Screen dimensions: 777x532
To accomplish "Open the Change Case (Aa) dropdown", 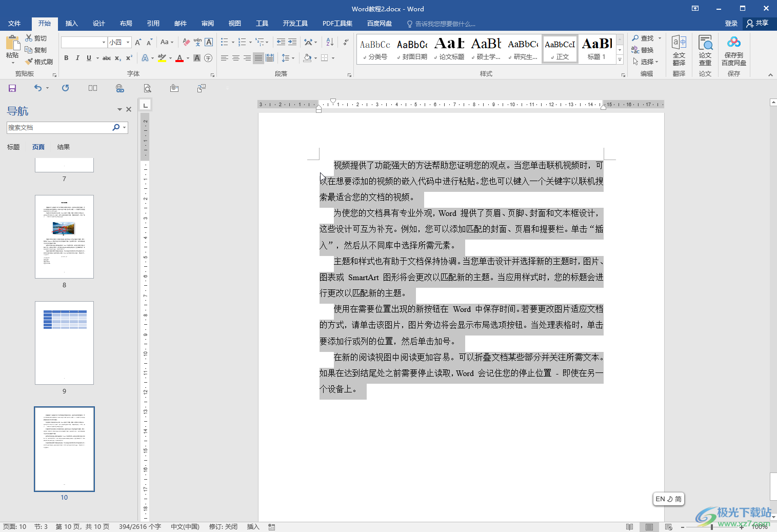I will point(167,42).
